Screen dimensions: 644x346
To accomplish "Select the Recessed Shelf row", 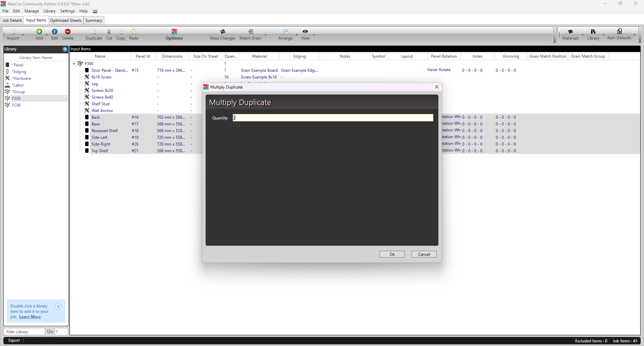I will (x=105, y=131).
